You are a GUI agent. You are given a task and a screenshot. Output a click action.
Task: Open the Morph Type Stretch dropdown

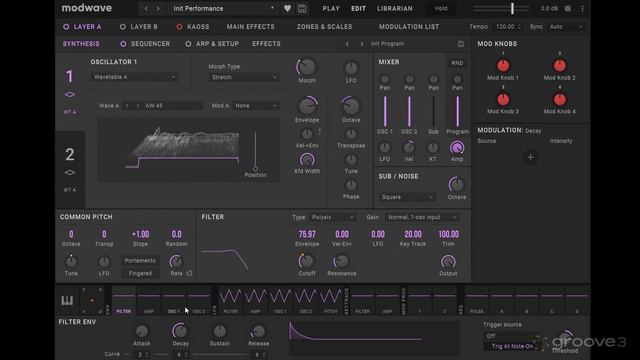tap(244, 77)
